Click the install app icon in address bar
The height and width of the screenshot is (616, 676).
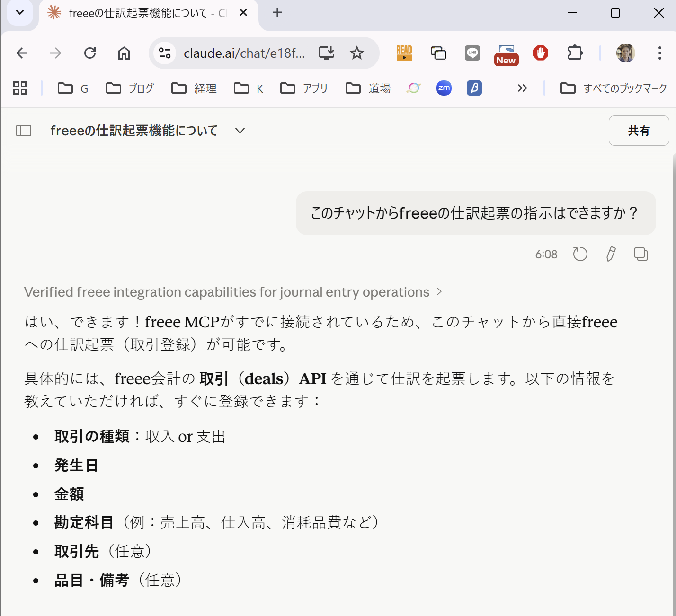tap(327, 53)
